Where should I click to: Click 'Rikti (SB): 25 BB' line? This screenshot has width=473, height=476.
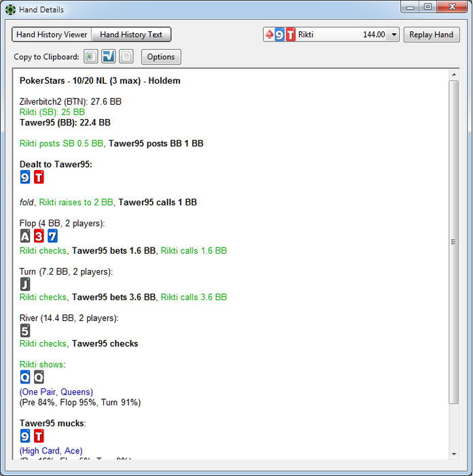[x=52, y=112]
